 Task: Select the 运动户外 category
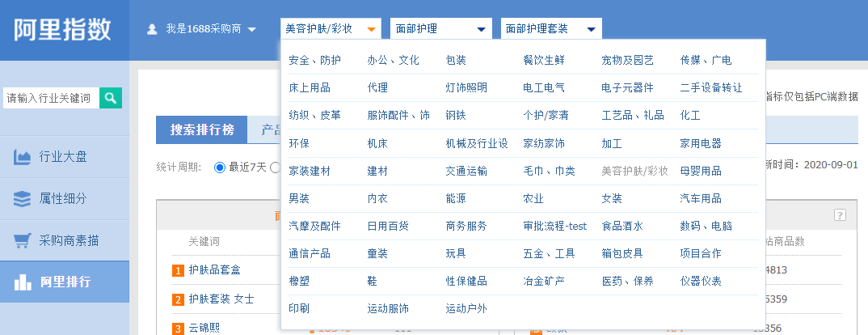[466, 308]
